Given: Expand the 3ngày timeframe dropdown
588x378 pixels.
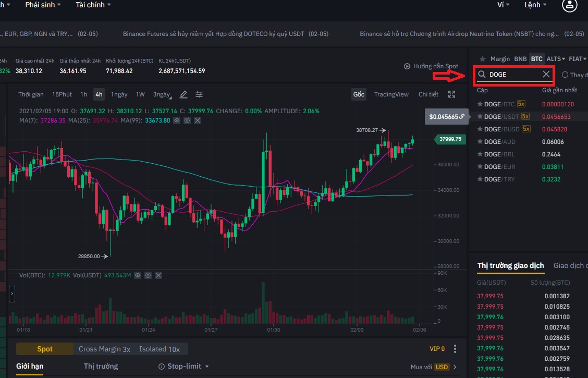Looking at the screenshot, I should pyautogui.click(x=162, y=94).
